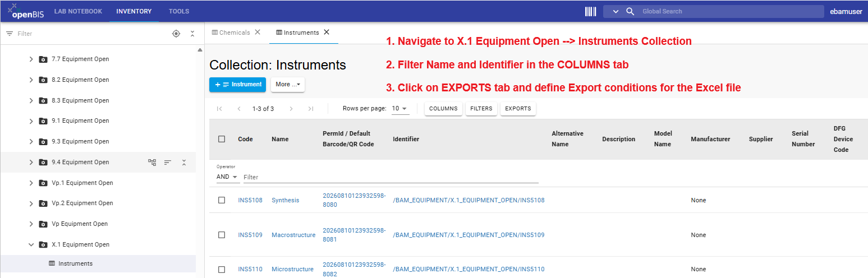Open LAB NOTEBOOK menu

point(78,11)
